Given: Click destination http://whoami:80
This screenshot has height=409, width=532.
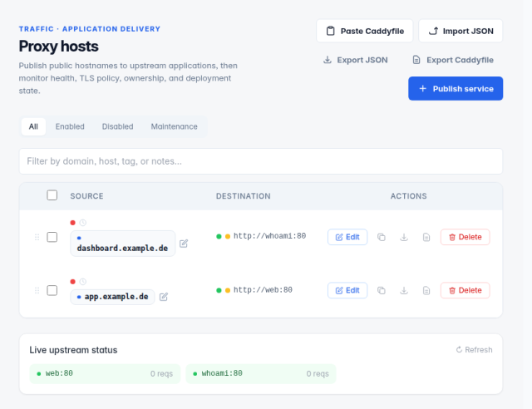Looking at the screenshot, I should click(269, 236).
